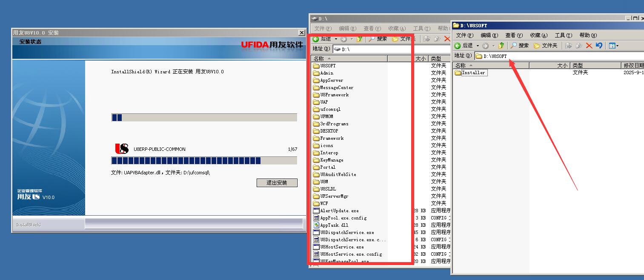The height and width of the screenshot is (280, 644).
Task: Open the Search (搜索) pane in D:\U8SOFT window
Action: pyautogui.click(x=520, y=46)
